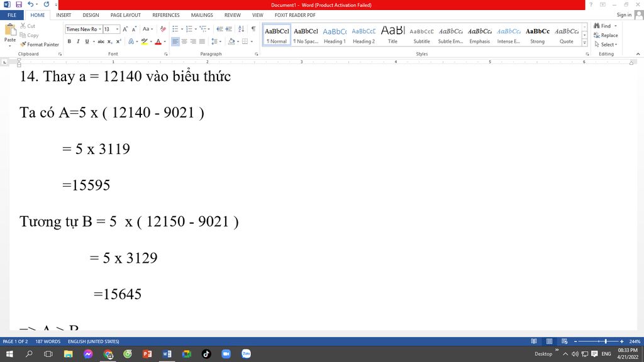Toggle Align Right paragraph alignment

click(193, 41)
